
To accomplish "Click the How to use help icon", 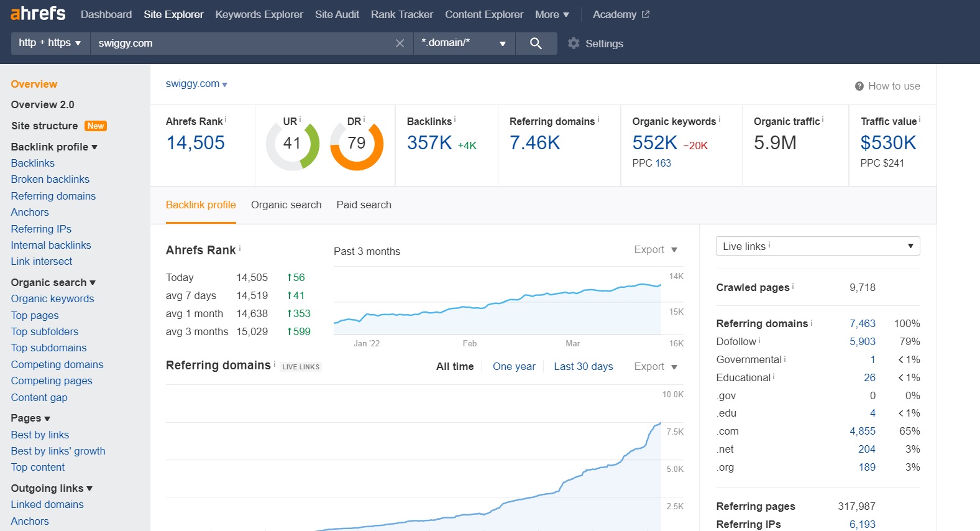I will (859, 86).
